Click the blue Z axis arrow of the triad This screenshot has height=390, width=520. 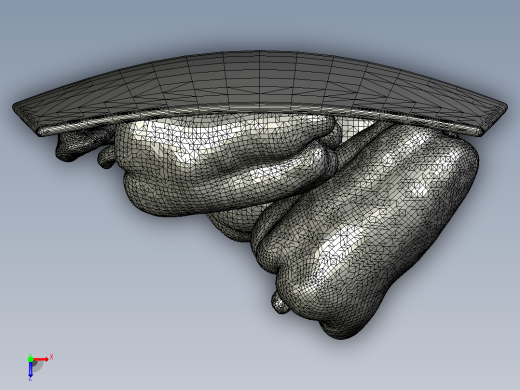(30, 369)
